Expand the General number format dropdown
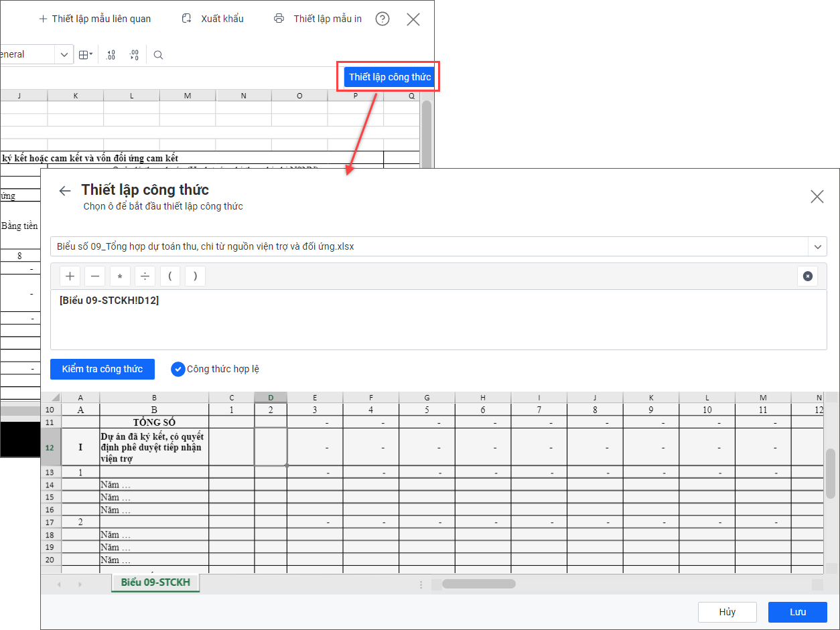The image size is (840, 630). coord(64,55)
